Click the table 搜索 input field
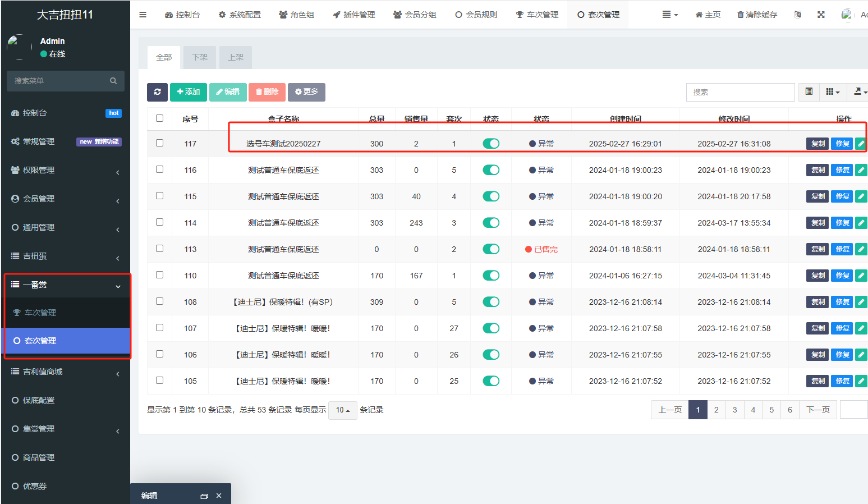 coord(740,92)
